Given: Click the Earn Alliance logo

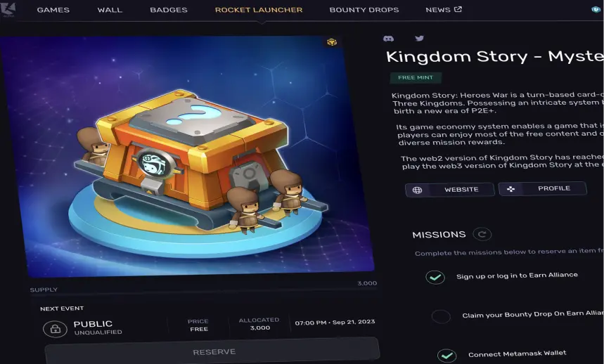Looking at the screenshot, I should (x=8, y=9).
